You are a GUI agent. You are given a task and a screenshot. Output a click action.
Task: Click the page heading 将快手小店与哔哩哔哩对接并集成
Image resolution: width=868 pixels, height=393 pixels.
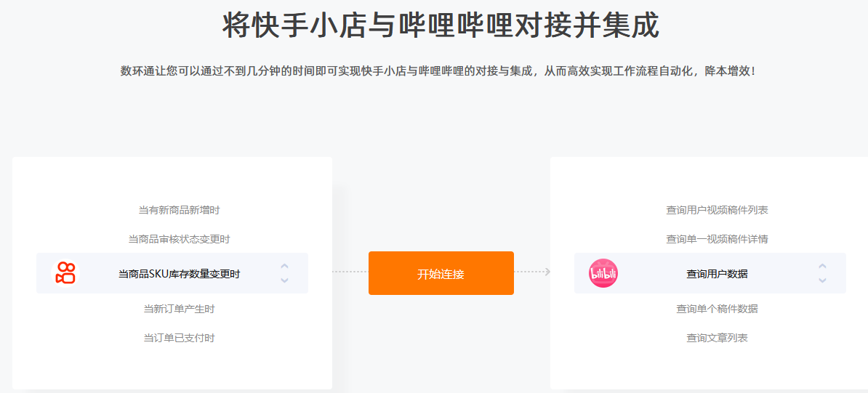click(x=441, y=25)
